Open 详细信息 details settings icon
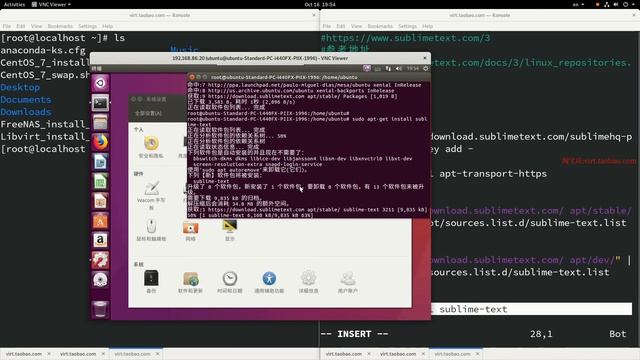This screenshot has height=360, width=640. coord(308,282)
